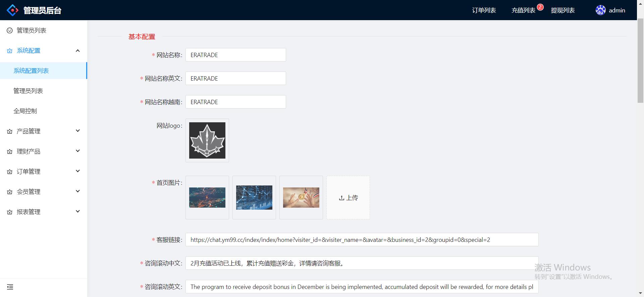Image resolution: width=644 pixels, height=297 pixels.
Task: Click the crown icon beside 系统配置
Action: (10, 51)
